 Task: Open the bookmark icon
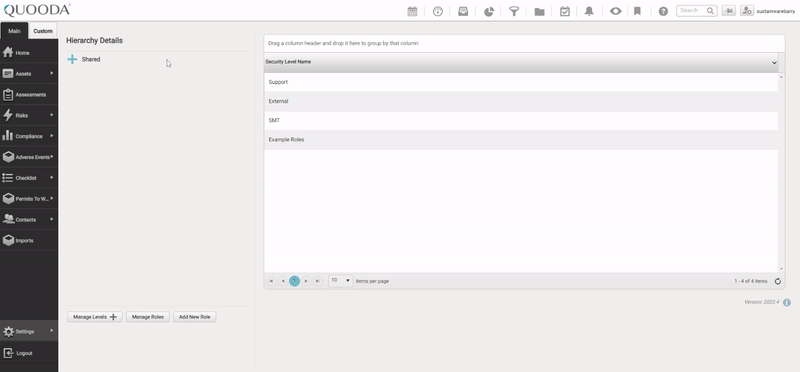click(637, 11)
